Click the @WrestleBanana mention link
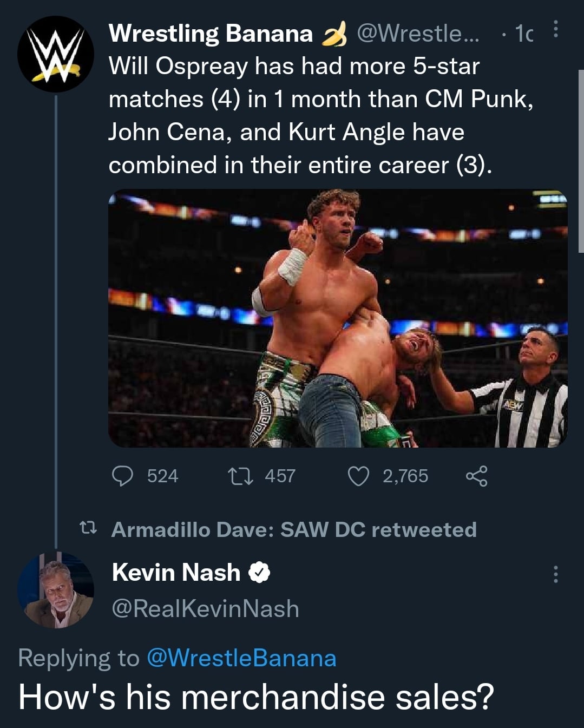584x728 pixels. pyautogui.click(x=241, y=658)
